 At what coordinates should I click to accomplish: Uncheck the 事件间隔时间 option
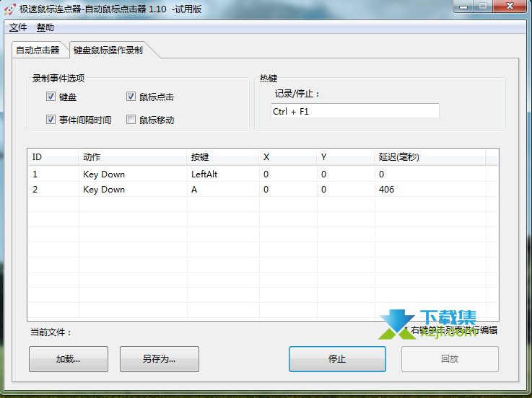click(51, 120)
